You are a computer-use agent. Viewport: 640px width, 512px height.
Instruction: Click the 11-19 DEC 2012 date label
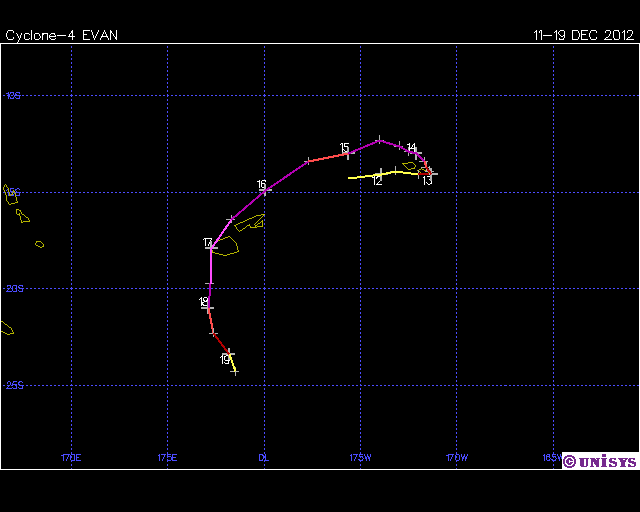(x=583, y=35)
